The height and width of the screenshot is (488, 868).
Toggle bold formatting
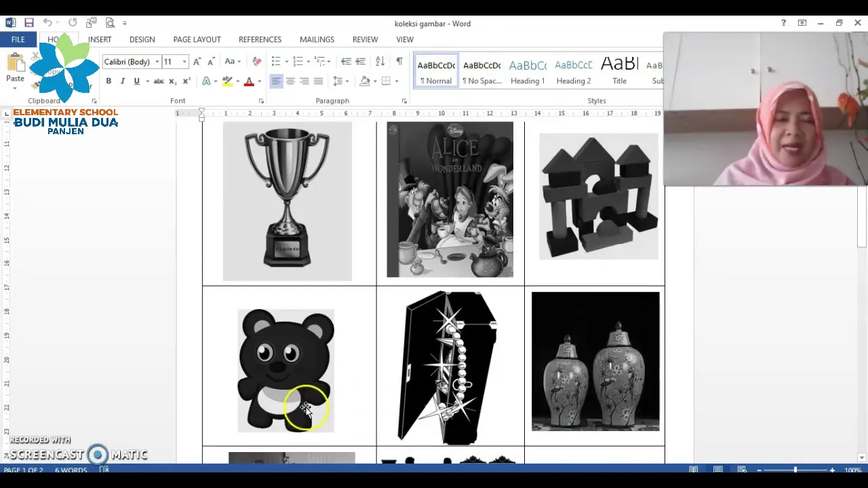point(108,81)
